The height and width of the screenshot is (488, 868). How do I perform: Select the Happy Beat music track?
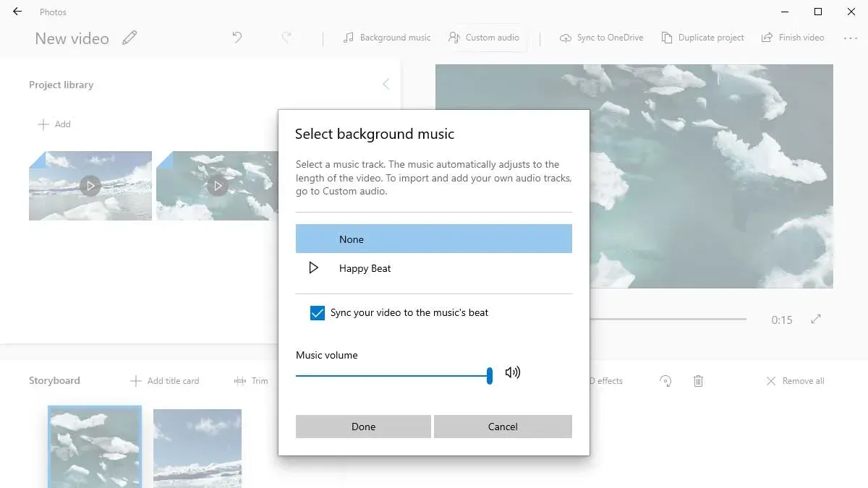(x=434, y=268)
